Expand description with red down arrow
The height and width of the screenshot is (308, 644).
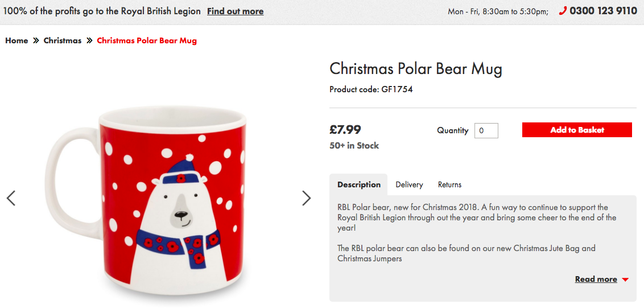pos(625,280)
